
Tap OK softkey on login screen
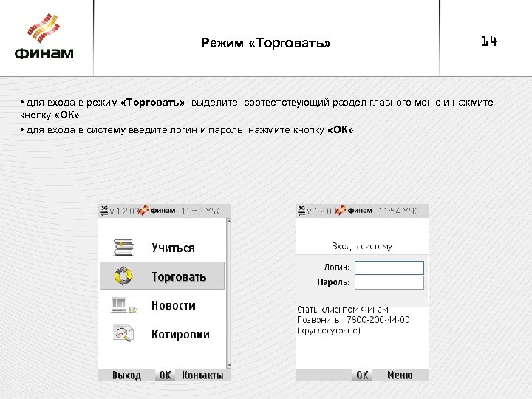tap(362, 375)
